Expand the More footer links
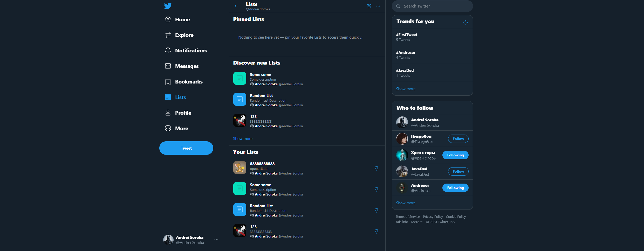 click(x=417, y=222)
